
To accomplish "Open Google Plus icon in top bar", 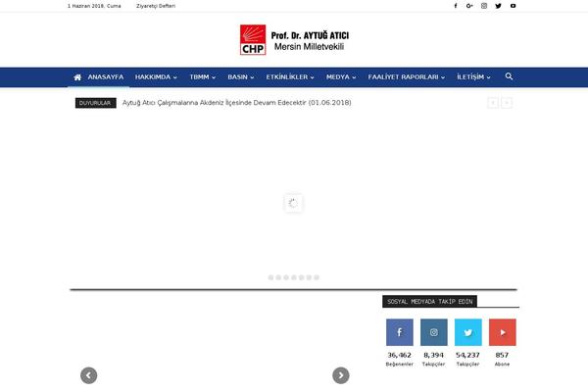I will (x=469, y=6).
